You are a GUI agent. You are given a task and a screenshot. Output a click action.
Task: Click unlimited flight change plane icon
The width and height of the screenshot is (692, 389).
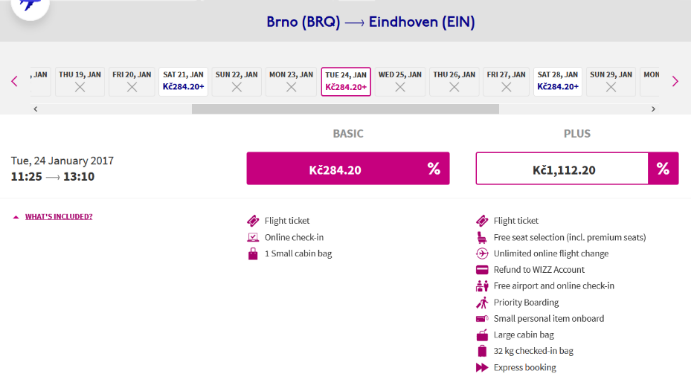pyautogui.click(x=482, y=253)
